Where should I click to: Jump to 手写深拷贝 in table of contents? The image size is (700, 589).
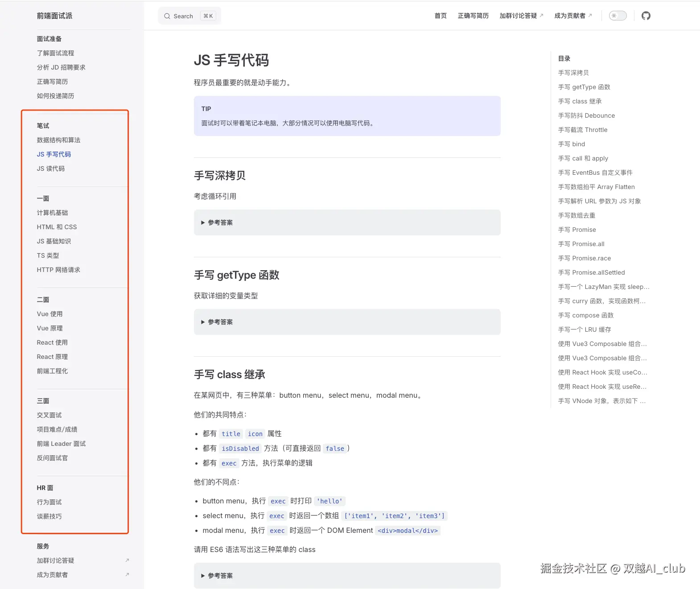coord(573,73)
